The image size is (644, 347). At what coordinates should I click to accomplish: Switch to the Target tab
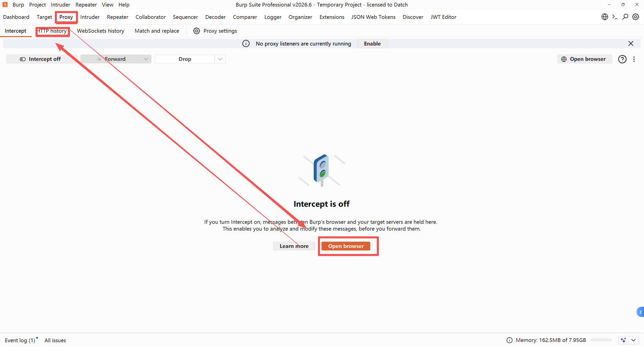44,17
